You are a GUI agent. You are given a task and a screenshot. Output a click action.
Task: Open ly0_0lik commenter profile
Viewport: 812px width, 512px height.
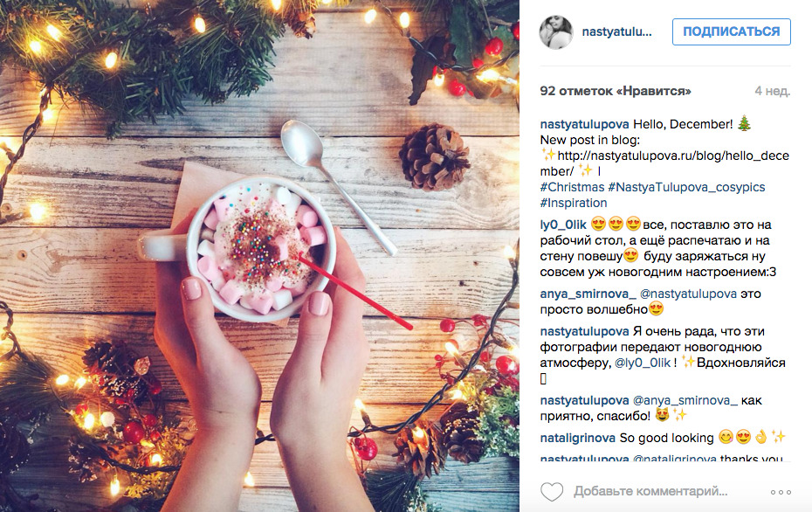(x=563, y=225)
